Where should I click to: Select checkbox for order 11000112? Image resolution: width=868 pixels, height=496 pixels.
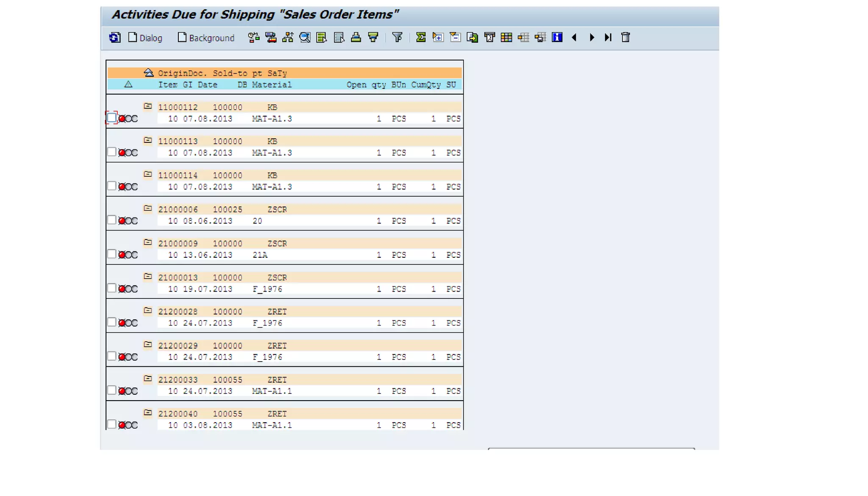[x=111, y=118]
